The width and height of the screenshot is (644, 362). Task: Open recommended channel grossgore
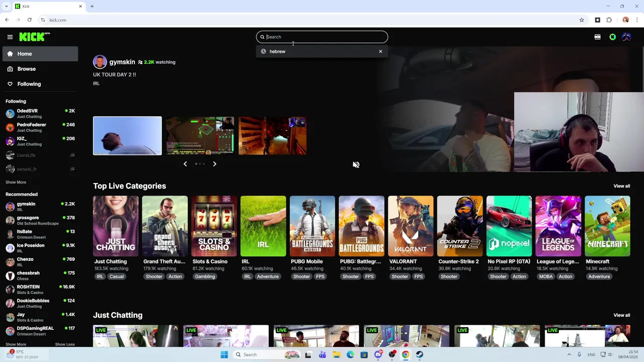click(x=40, y=220)
